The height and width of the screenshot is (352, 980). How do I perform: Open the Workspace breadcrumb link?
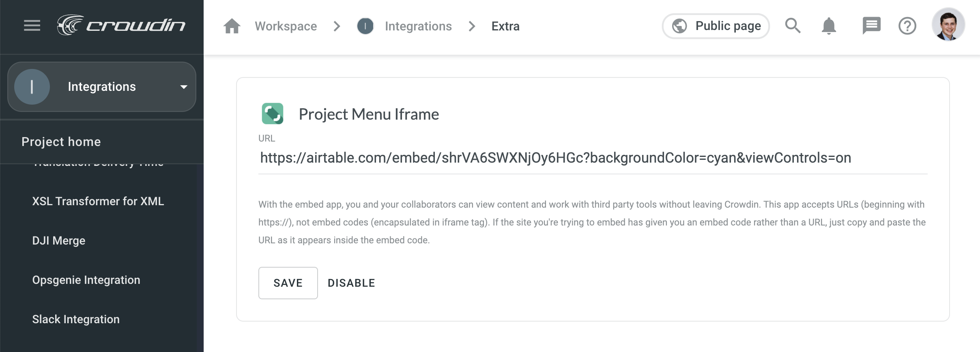point(286,26)
